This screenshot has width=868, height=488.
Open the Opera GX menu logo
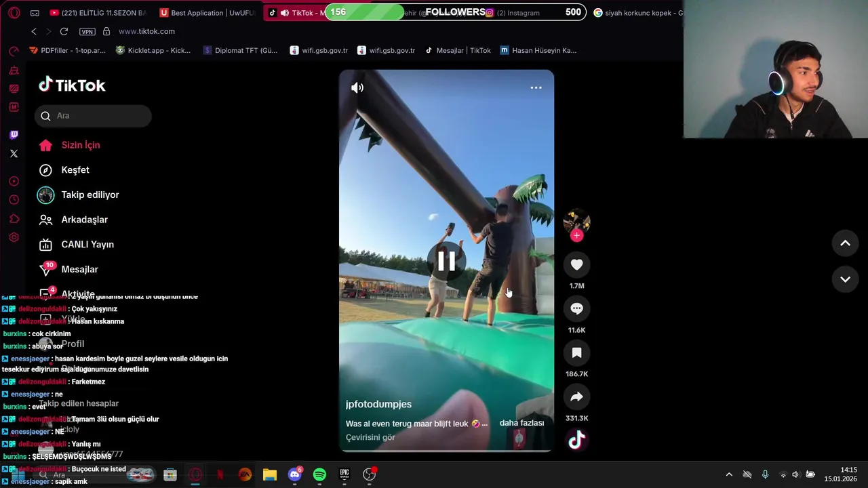(x=14, y=13)
